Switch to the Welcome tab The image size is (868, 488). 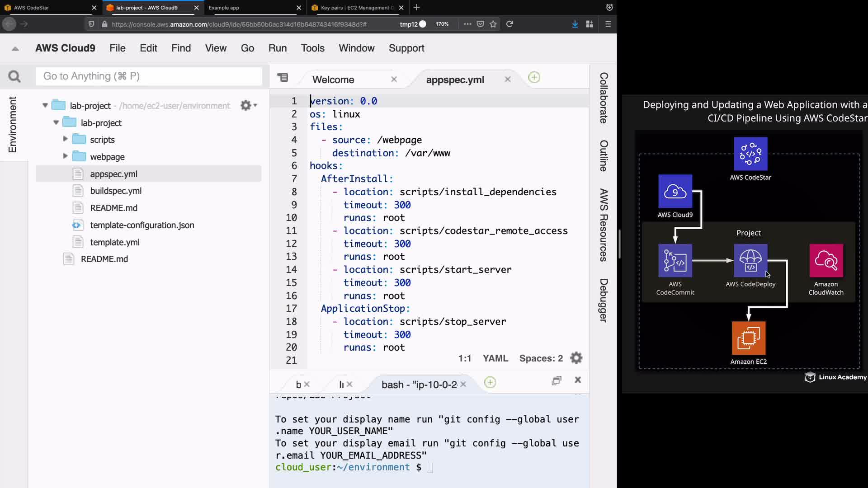pos(333,80)
